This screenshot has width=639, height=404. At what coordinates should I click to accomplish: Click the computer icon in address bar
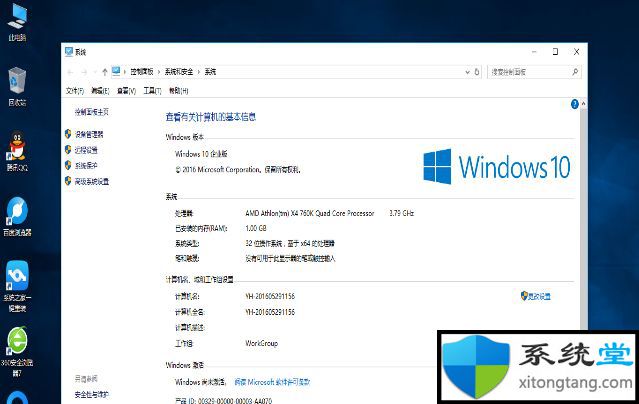pyautogui.click(x=116, y=71)
